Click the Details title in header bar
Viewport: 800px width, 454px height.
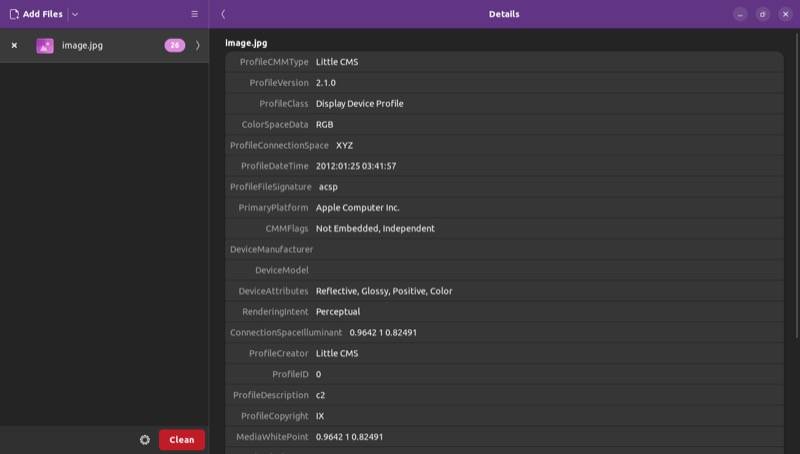(x=504, y=14)
